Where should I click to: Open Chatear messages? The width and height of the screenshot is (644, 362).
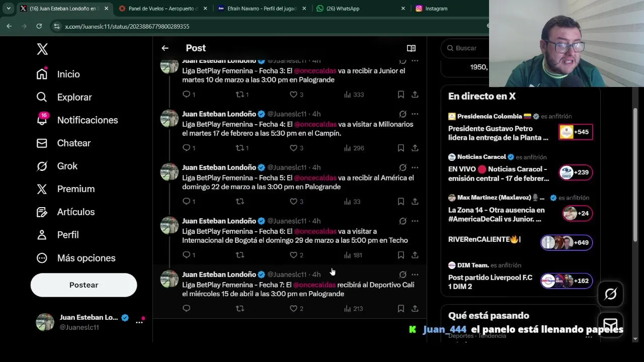pyautogui.click(x=63, y=143)
